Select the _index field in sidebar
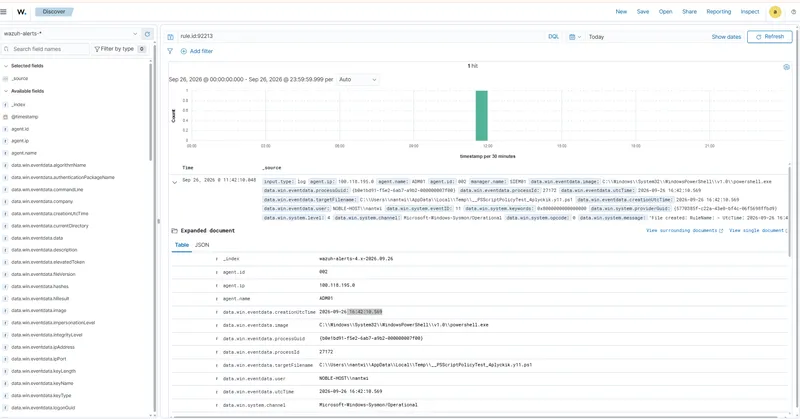 [18, 105]
